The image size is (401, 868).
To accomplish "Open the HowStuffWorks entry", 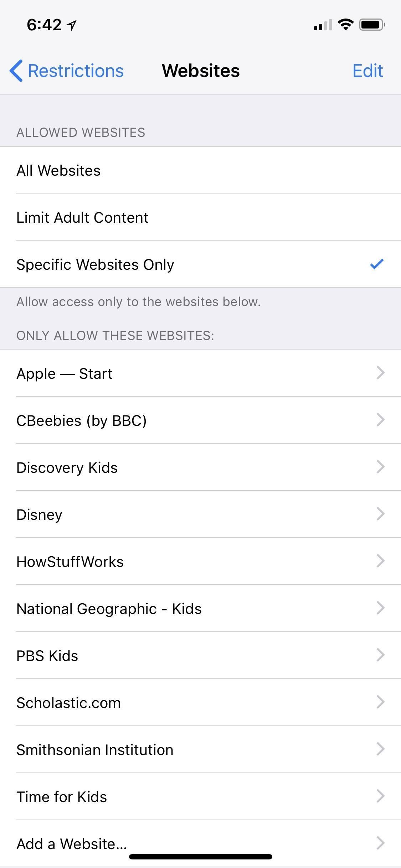I will pyautogui.click(x=70, y=562).
